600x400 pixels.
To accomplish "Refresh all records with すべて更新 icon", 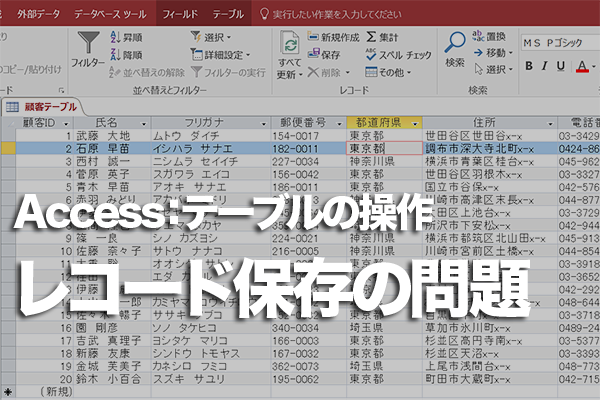I will tap(290, 42).
